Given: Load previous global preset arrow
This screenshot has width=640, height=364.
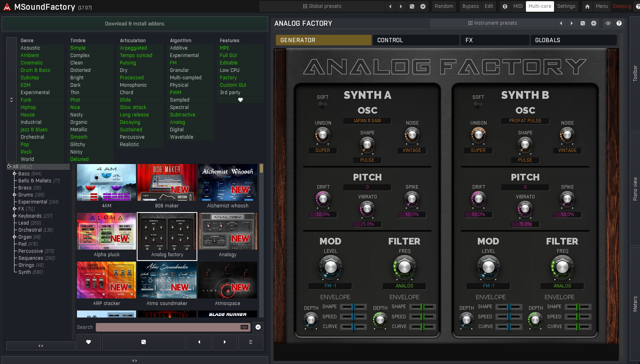Looking at the screenshot, I should 390,6.
